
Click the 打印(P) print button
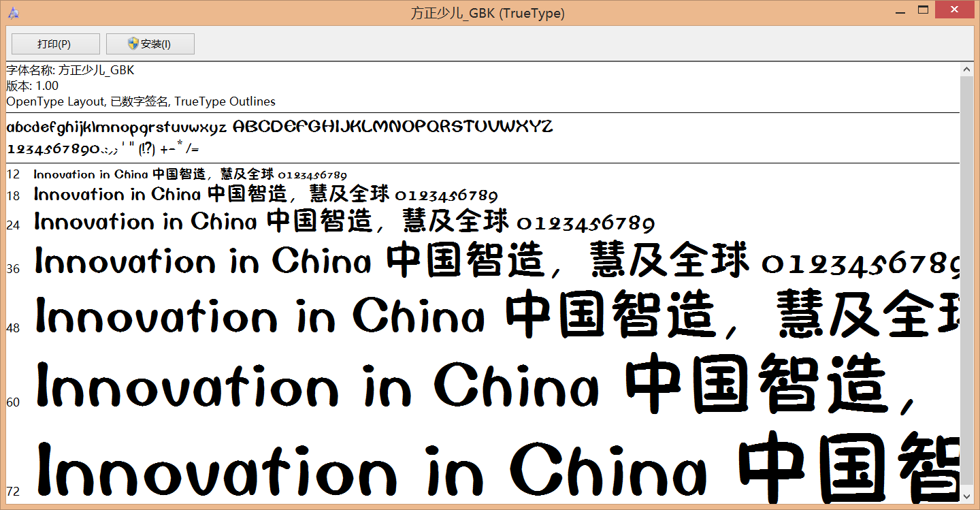(56, 44)
